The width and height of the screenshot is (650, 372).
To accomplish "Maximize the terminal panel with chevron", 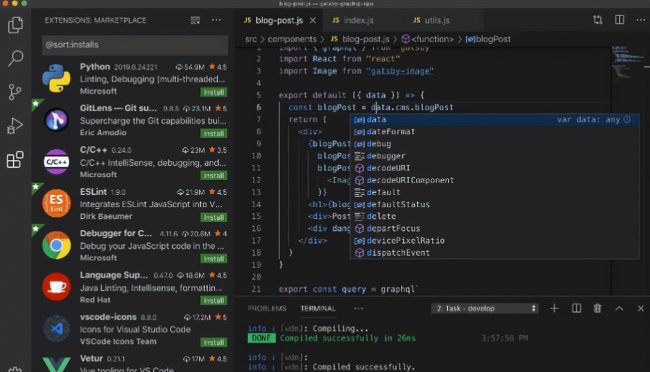I will (x=619, y=309).
